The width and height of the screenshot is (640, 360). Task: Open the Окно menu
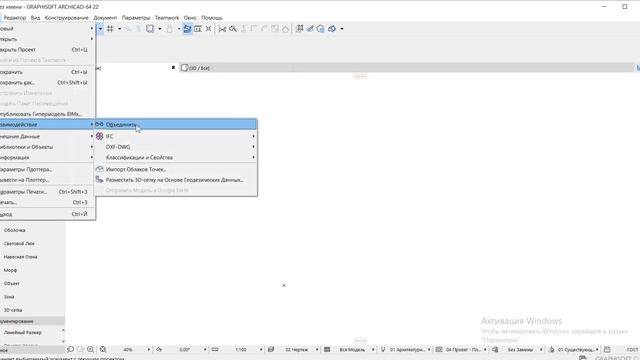(x=190, y=18)
